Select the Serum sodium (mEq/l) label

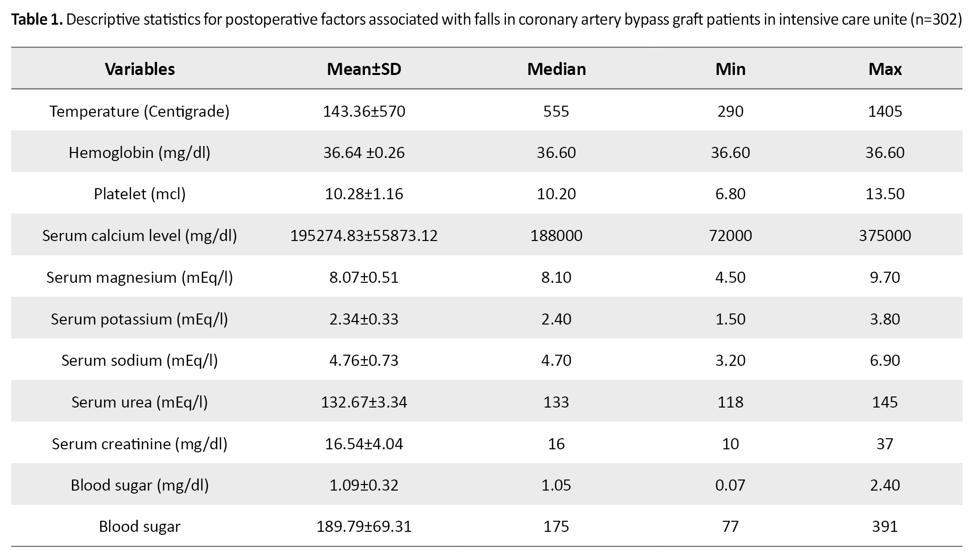pos(139,360)
